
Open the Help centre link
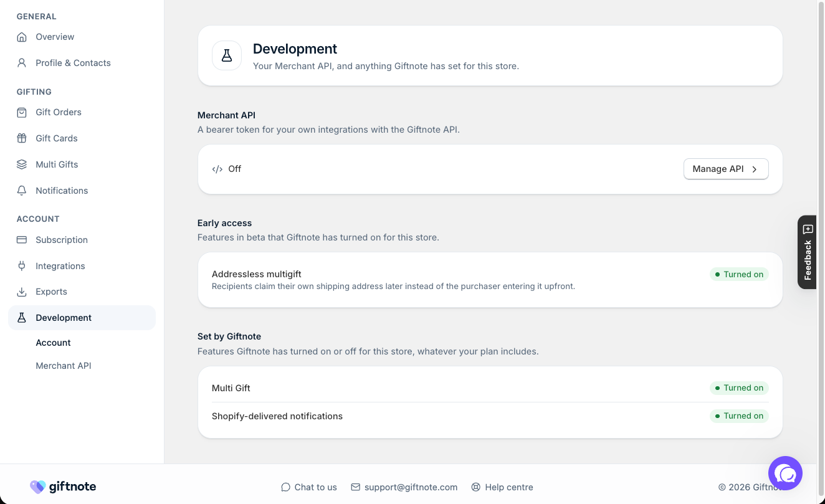502,487
